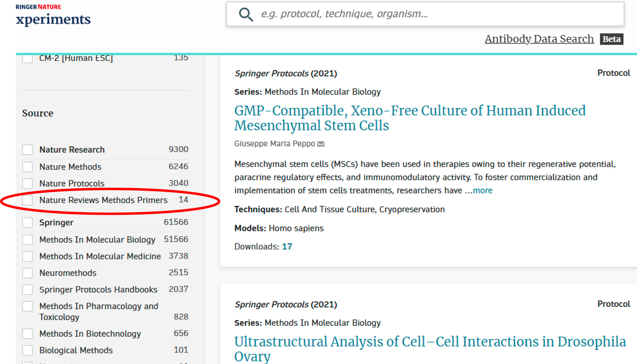Check the Neuromethods filter checkbox
The width and height of the screenshot is (637, 364).
(x=28, y=273)
